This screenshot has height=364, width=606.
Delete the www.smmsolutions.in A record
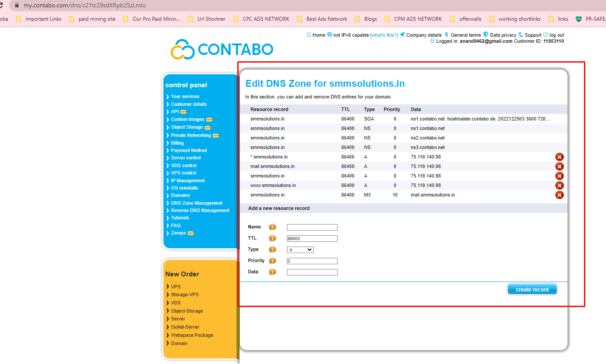click(559, 186)
